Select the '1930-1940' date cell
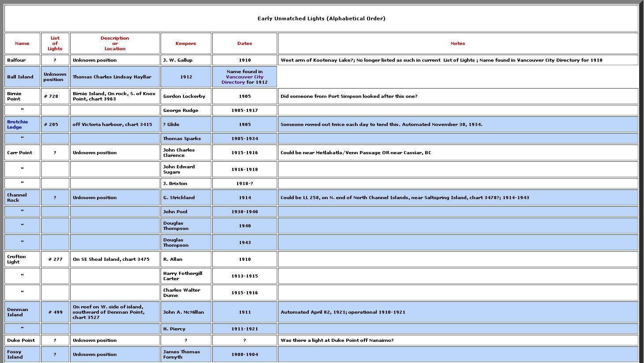This screenshot has width=644, height=363. pyautogui.click(x=244, y=211)
